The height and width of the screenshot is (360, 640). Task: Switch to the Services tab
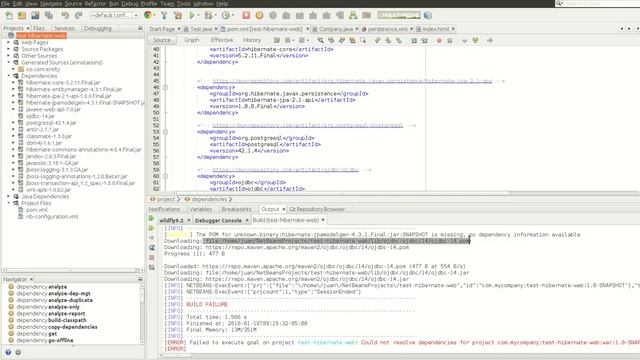(64, 28)
